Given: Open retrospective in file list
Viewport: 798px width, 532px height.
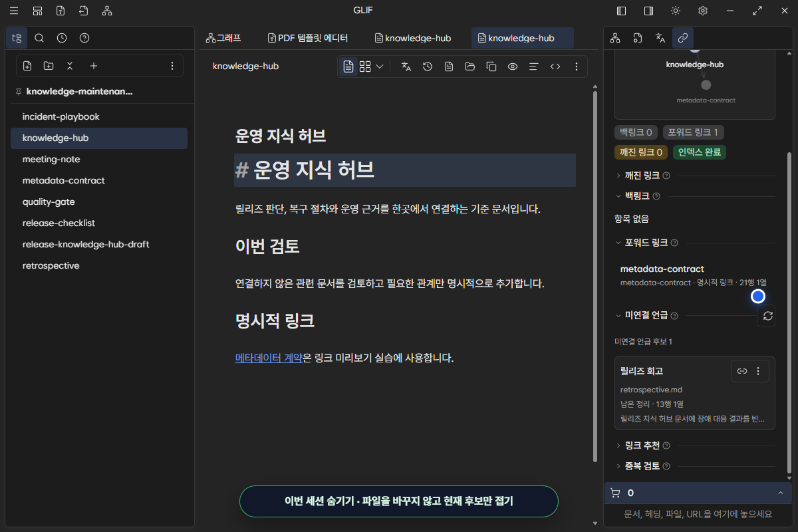Looking at the screenshot, I should (x=99, y=266).
